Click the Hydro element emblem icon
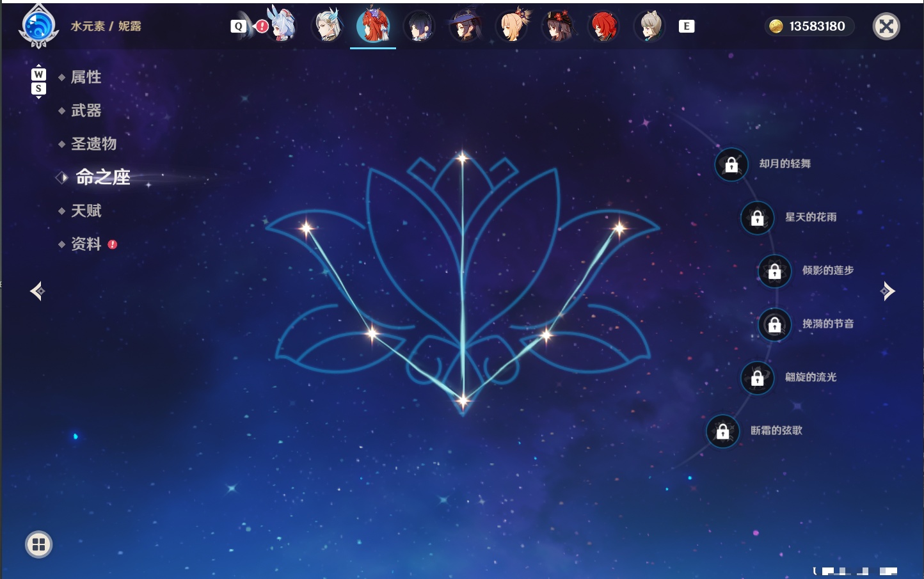The image size is (924, 579). click(x=38, y=27)
